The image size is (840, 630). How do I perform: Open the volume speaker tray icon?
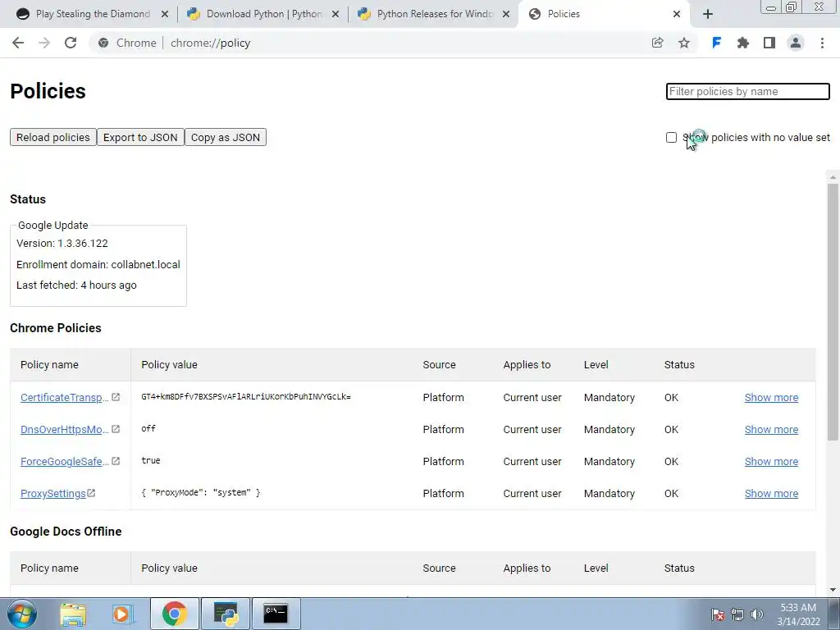click(x=757, y=614)
